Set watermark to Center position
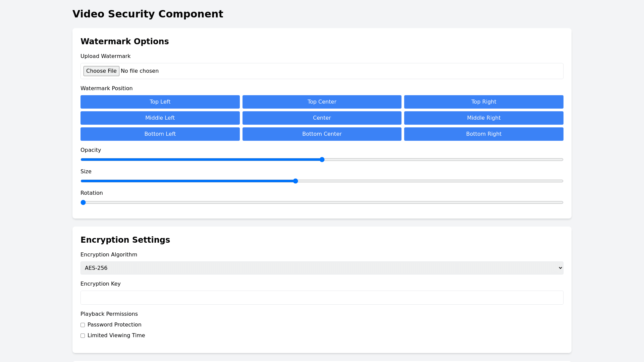The image size is (644, 362). [322, 118]
